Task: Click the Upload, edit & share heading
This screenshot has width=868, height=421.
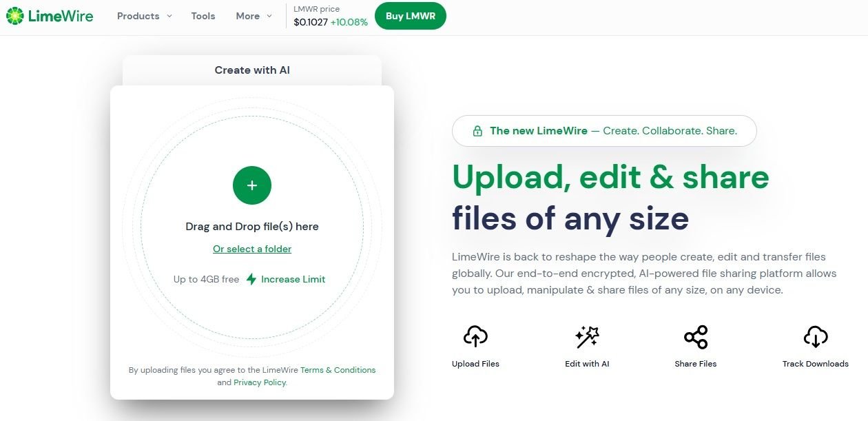Action: pos(610,178)
